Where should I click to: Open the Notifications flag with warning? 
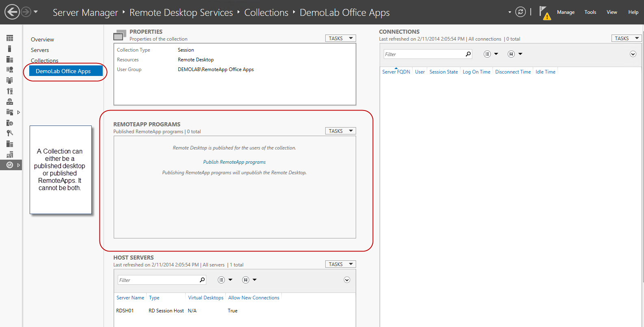[544, 13]
